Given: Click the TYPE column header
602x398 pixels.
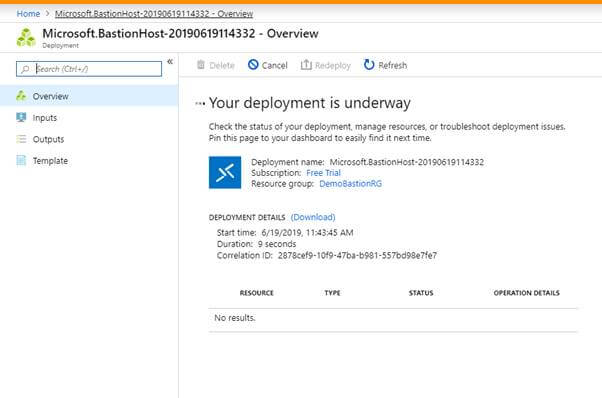Looking at the screenshot, I should coord(332,293).
